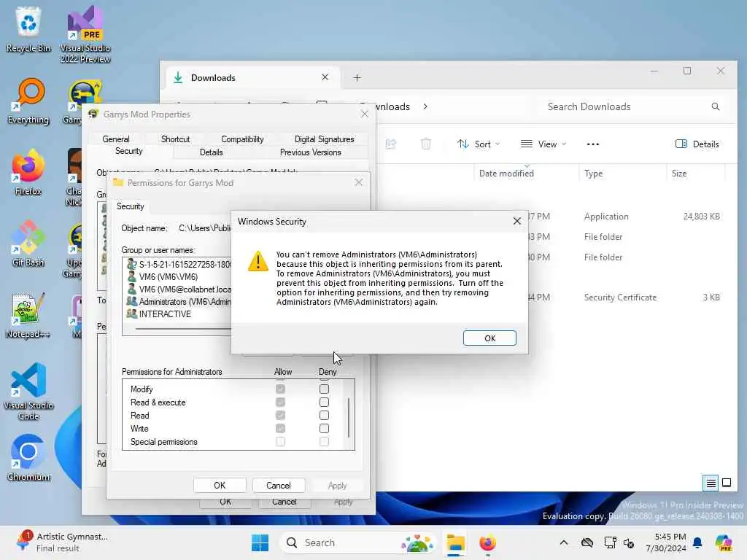Open the notification bell in the taskbar
The height and width of the screenshot is (560, 747).
(697, 542)
